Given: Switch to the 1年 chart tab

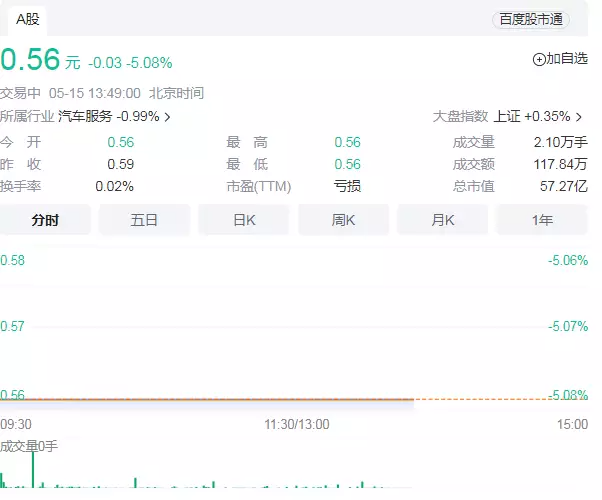Looking at the screenshot, I should [542, 220].
